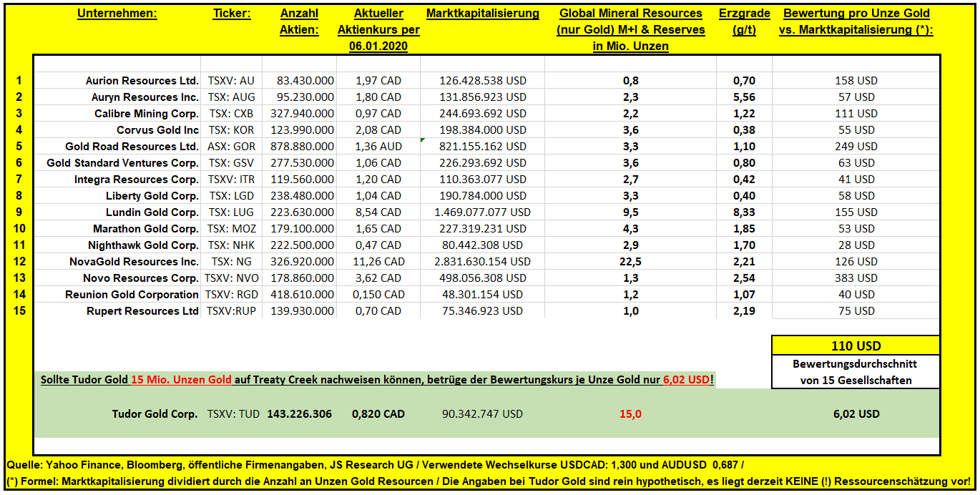980x495 pixels.
Task: Click ticker 'TSXV: AU'
Action: 232,81
